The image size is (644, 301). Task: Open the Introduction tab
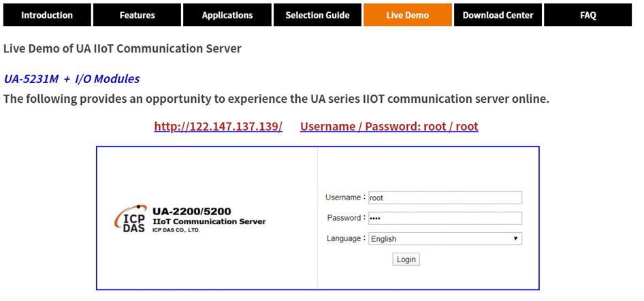point(47,15)
